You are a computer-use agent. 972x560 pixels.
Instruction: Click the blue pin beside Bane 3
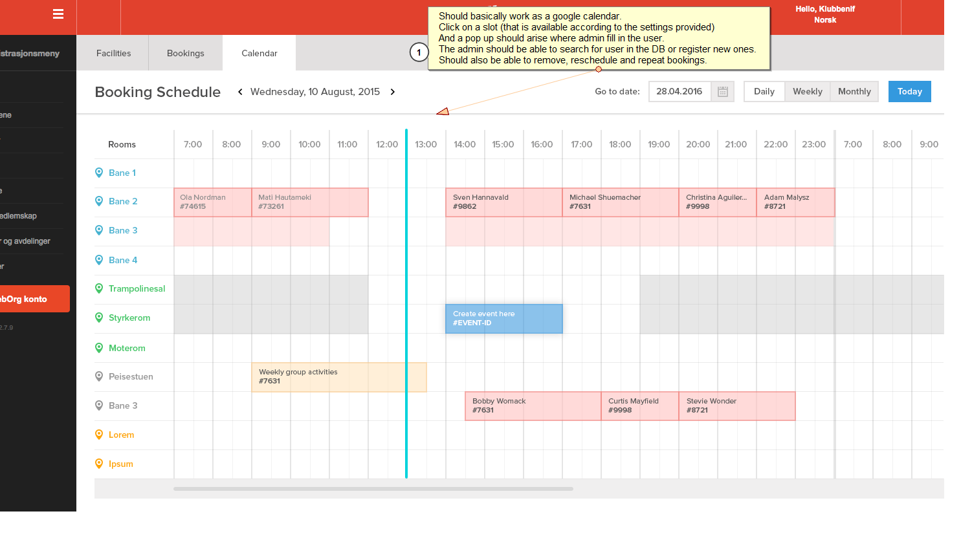click(x=99, y=230)
